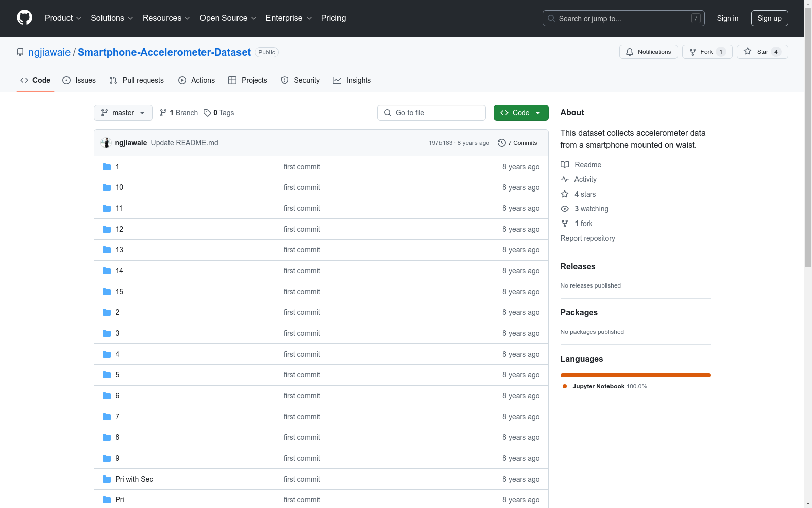Open folder icon for directory 7

pos(107,417)
